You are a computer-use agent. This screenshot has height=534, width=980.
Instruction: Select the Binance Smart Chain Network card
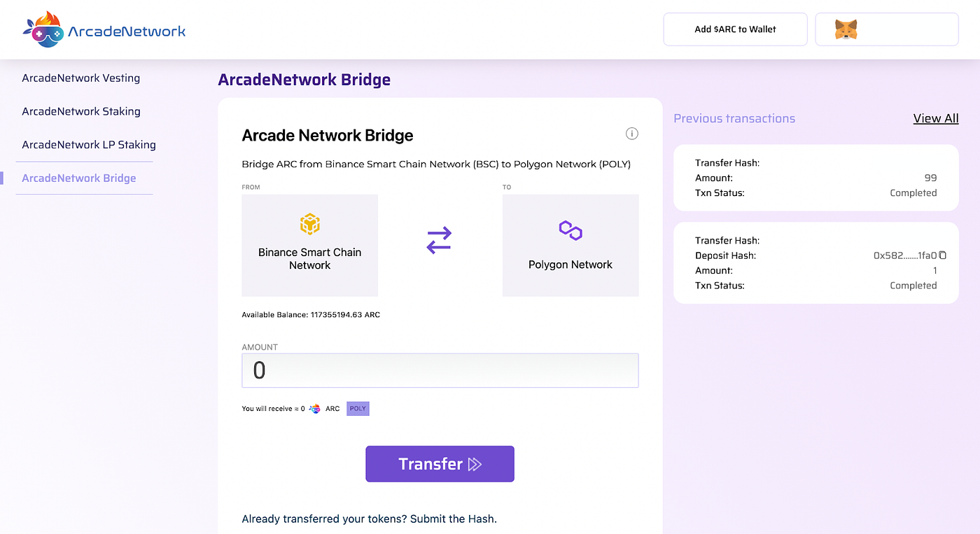[x=309, y=246]
